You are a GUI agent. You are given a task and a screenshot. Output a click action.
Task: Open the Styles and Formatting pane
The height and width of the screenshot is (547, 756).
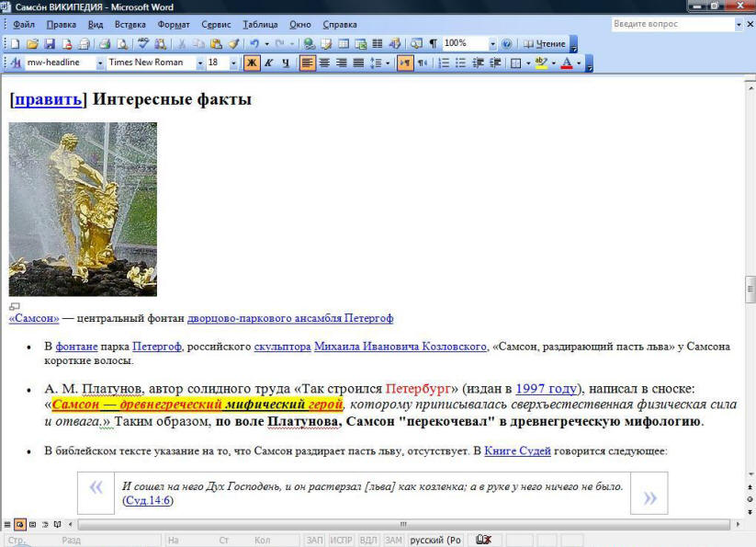[16, 63]
